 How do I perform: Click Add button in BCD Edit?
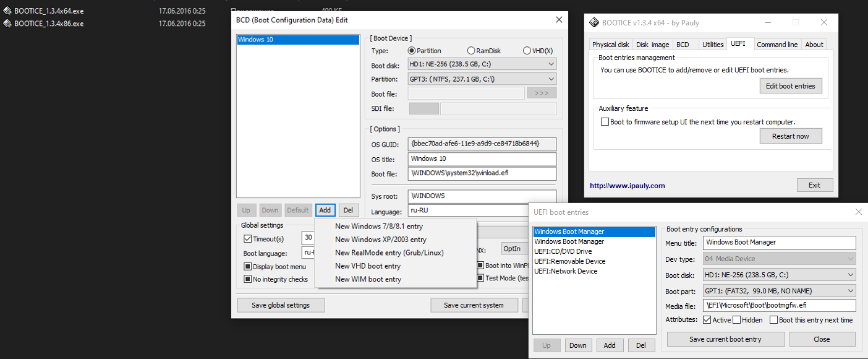click(x=325, y=210)
